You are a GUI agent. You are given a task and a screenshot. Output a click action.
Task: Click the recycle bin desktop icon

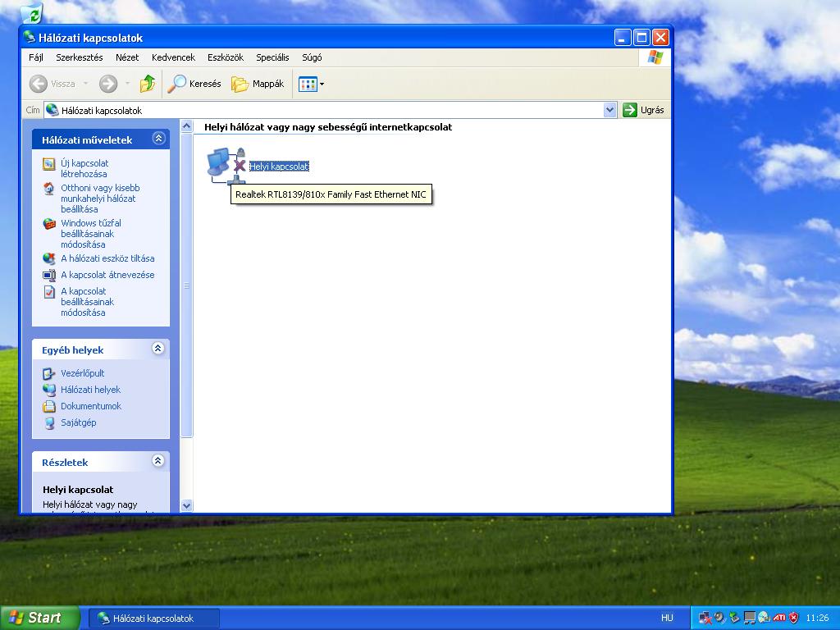click(x=32, y=13)
